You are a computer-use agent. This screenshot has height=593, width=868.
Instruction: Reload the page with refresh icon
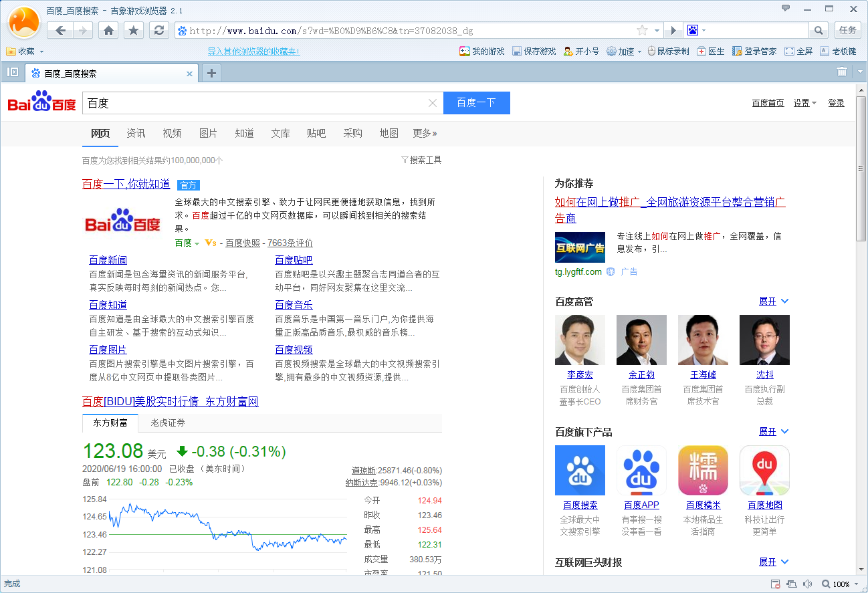158,30
